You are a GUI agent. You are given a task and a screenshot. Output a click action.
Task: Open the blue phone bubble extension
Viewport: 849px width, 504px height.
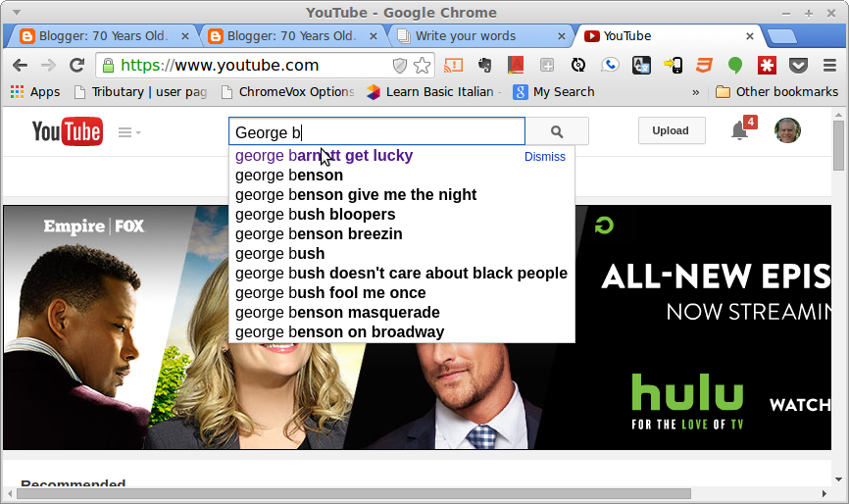610,66
